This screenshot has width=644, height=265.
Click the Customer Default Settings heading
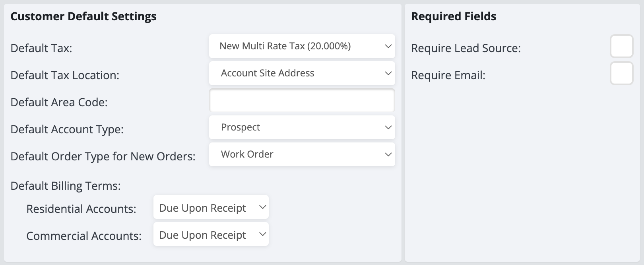click(83, 17)
